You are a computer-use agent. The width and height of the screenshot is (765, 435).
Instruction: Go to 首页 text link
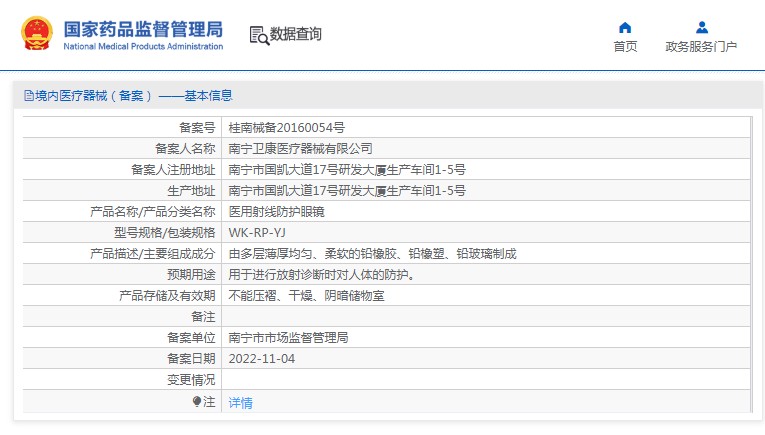pyautogui.click(x=625, y=46)
